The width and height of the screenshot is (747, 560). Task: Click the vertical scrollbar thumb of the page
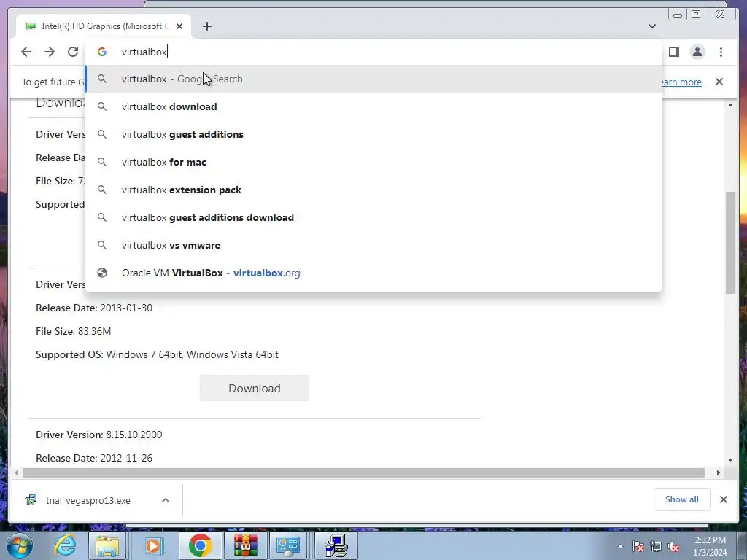[730, 243]
